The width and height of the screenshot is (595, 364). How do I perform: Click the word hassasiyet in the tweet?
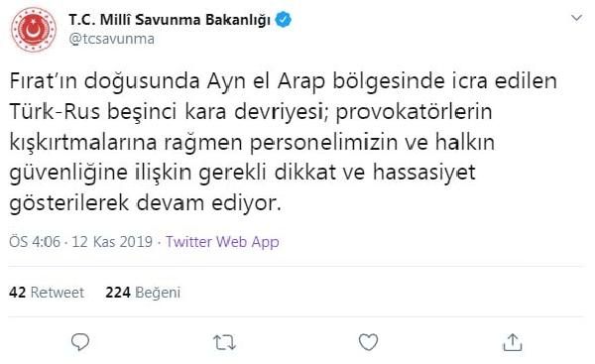tap(423, 173)
